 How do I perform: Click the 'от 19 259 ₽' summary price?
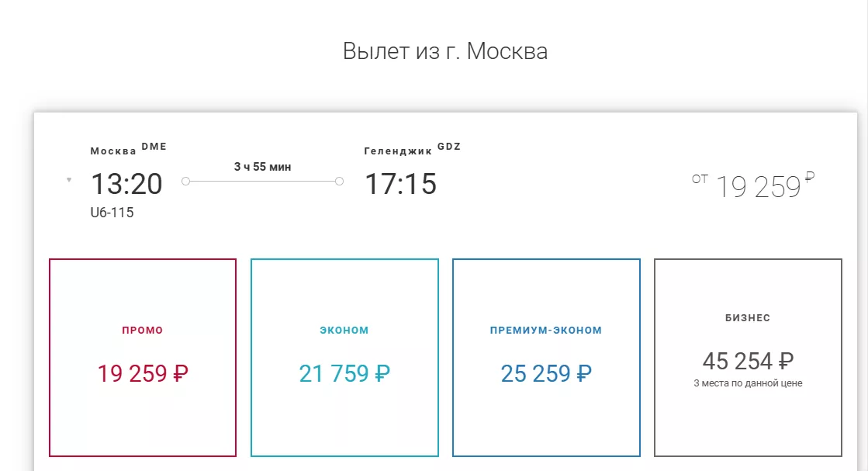[753, 186]
